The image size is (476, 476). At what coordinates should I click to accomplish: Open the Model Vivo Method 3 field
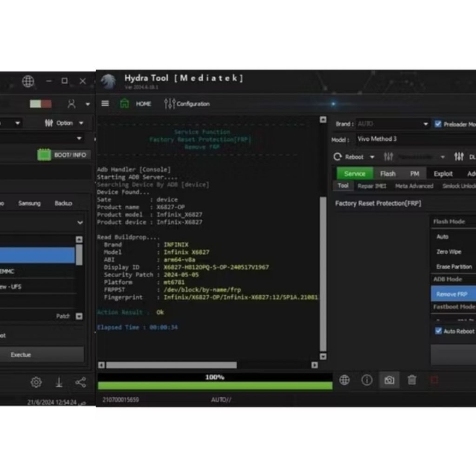click(x=416, y=139)
